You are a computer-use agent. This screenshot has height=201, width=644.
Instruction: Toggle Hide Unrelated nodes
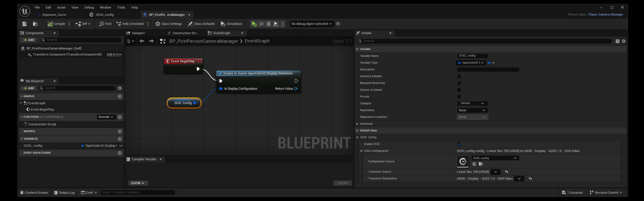130,24
